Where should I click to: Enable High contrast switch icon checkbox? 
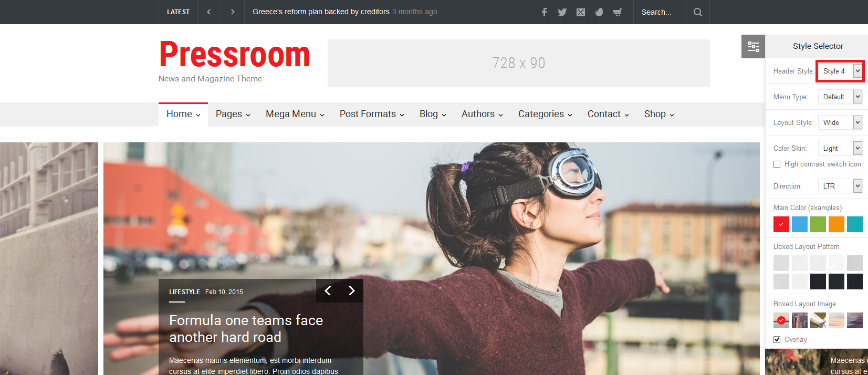click(777, 164)
